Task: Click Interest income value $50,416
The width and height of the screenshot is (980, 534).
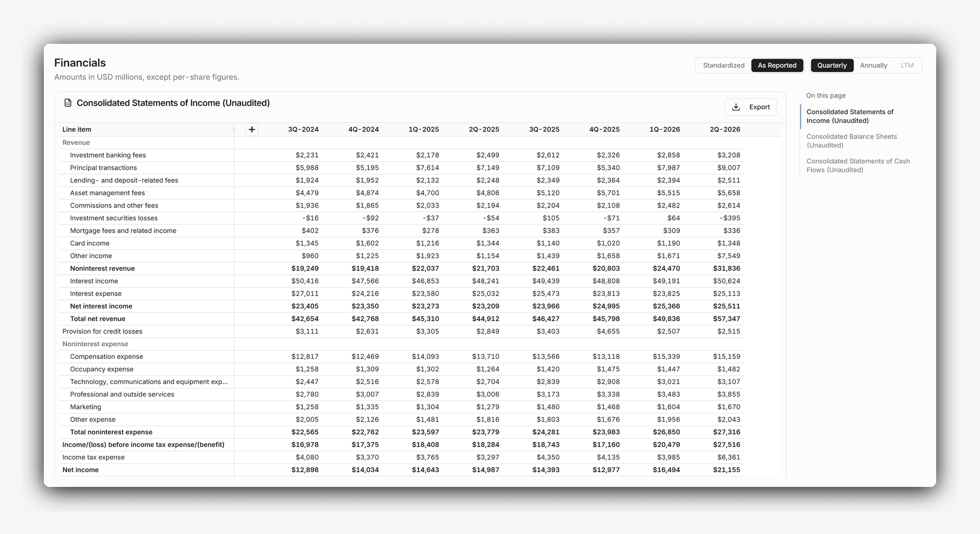Action: tap(305, 281)
